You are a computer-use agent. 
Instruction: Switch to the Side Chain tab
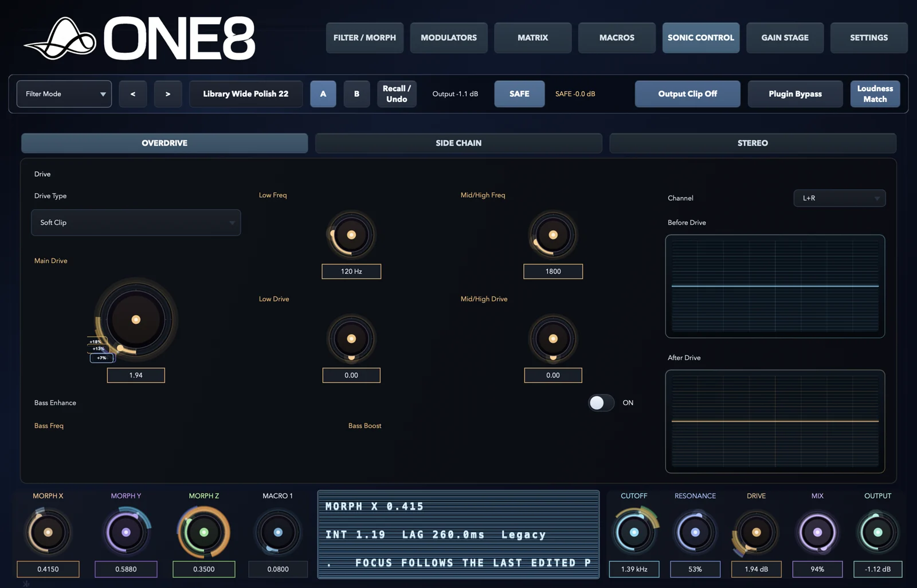(458, 143)
